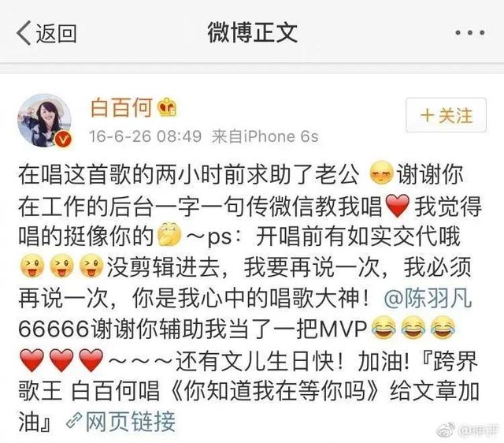Click the 来自iPhone 6s source text
Image resolution: width=504 pixels, height=443 pixels.
265,136
